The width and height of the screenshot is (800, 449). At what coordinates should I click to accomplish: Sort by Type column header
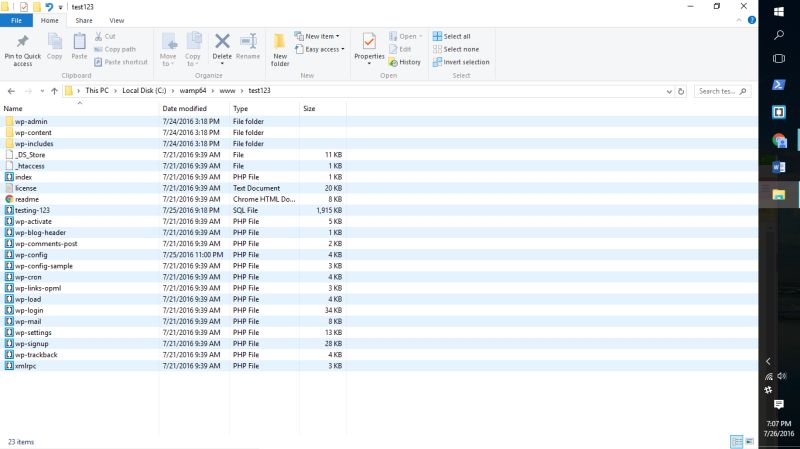264,108
